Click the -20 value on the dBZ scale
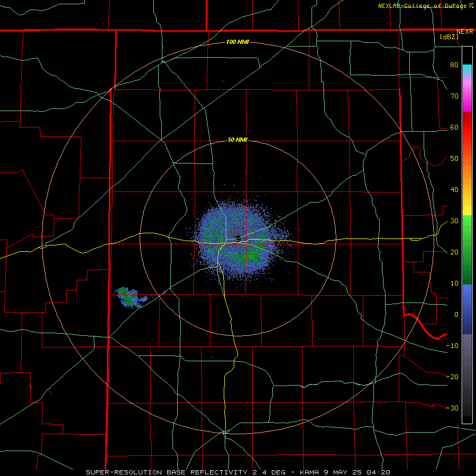The width and height of the screenshot is (476, 476). coord(452,377)
